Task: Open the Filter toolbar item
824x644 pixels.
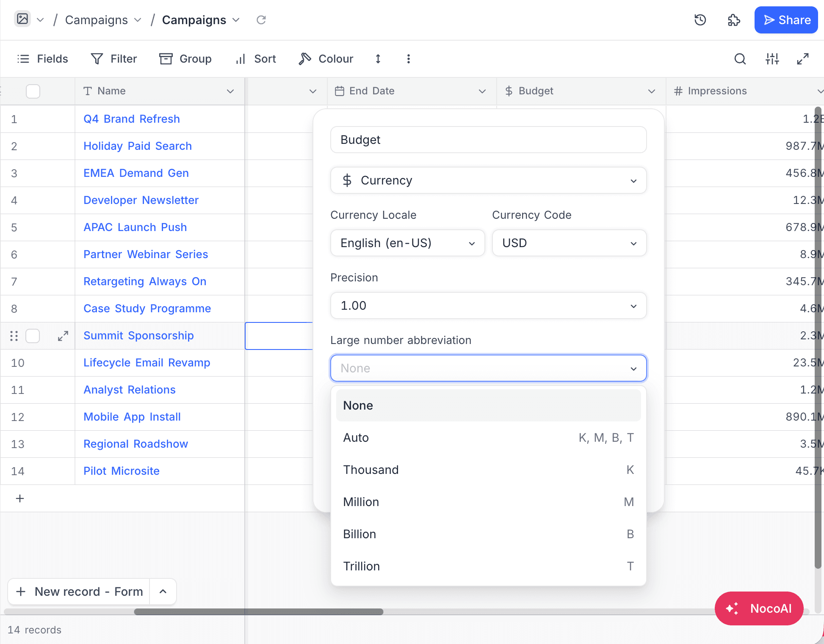Action: (x=114, y=59)
